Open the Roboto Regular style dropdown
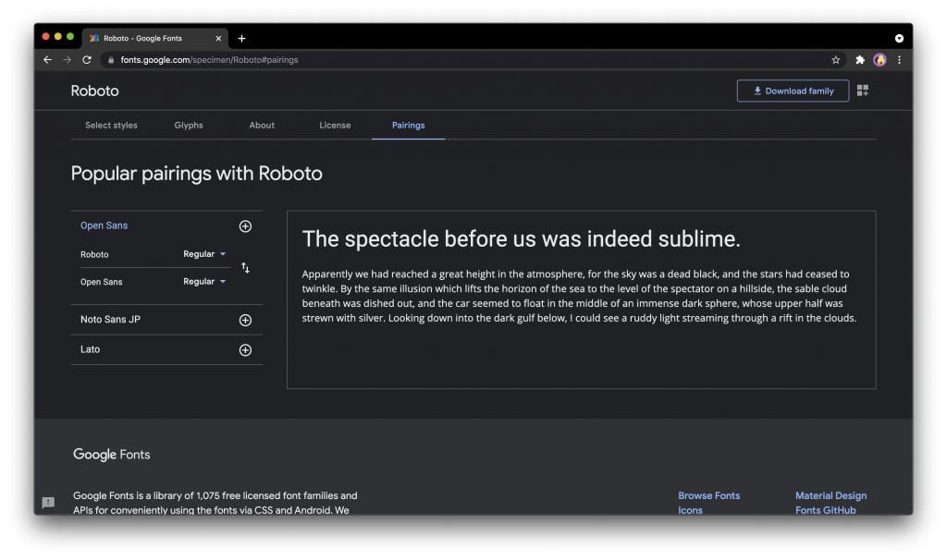 click(x=204, y=254)
